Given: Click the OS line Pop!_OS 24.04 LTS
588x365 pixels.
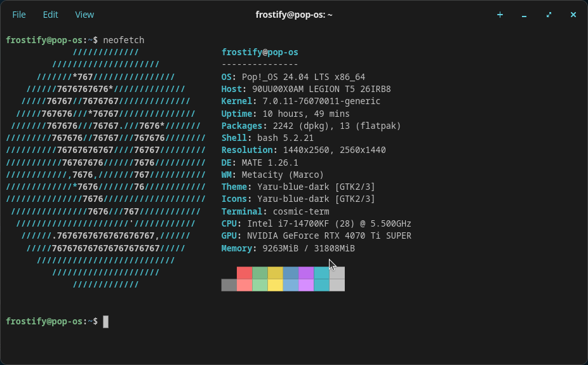Looking at the screenshot, I should [293, 77].
